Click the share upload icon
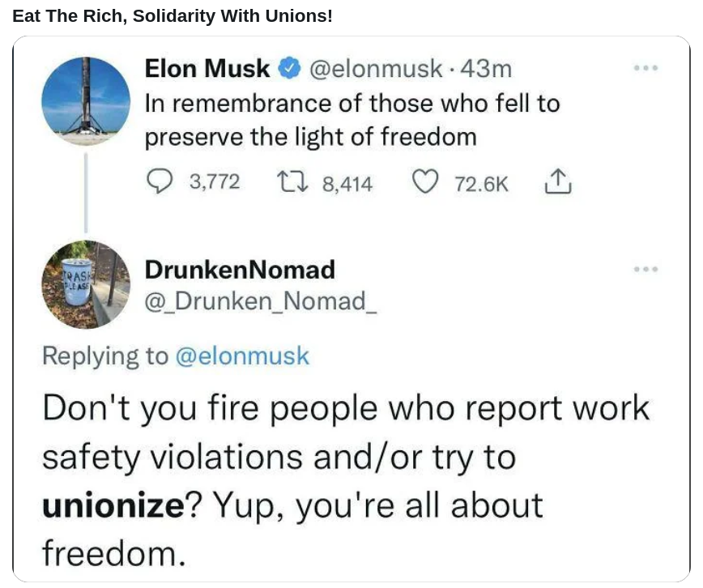703x588 pixels. coord(558,181)
